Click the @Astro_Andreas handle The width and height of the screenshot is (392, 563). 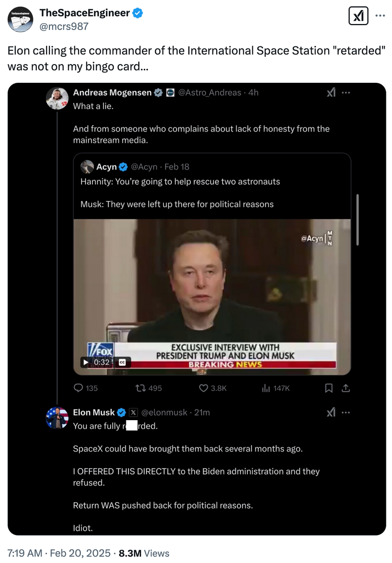click(x=210, y=92)
